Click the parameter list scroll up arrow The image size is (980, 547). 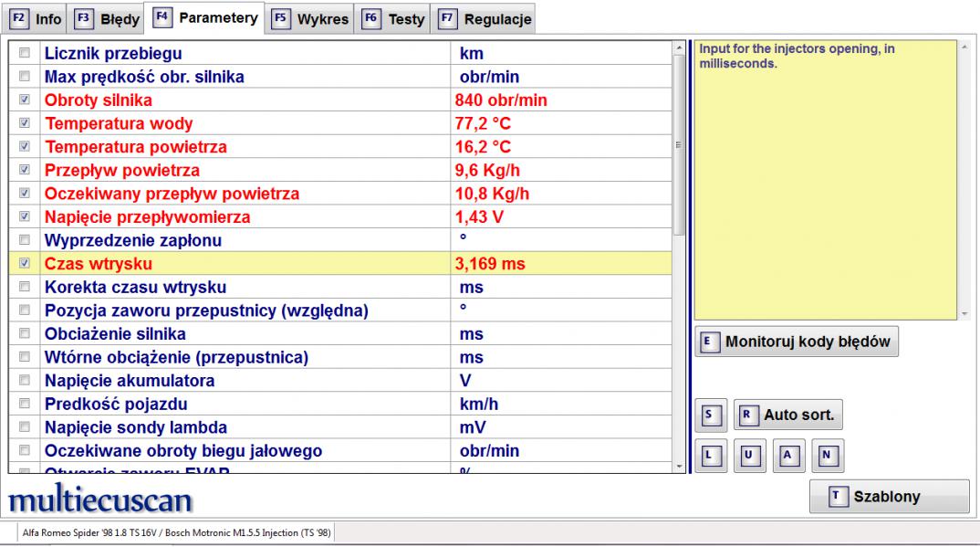[680, 48]
